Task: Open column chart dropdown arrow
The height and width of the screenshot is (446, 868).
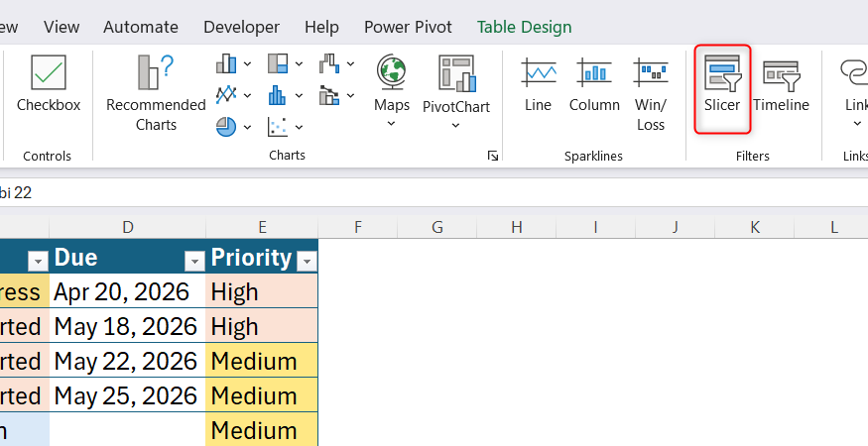Action: tap(247, 64)
